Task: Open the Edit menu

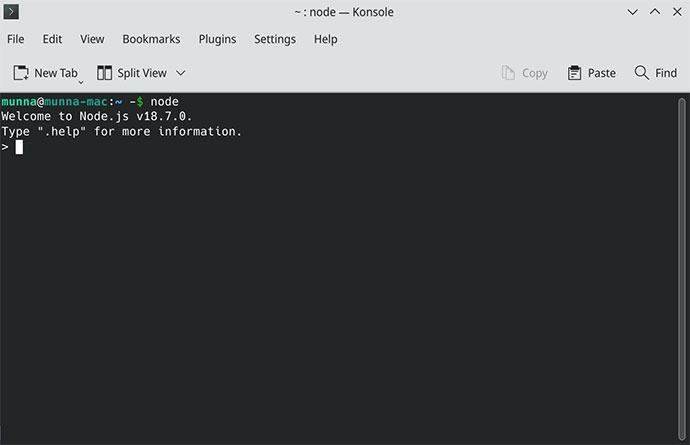Action: tap(52, 39)
